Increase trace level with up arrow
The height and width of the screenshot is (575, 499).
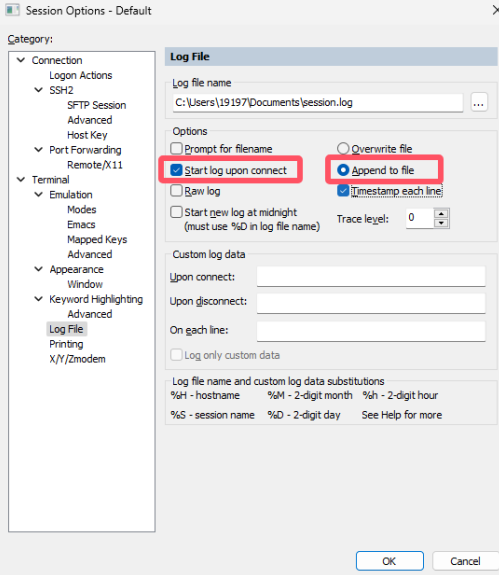[441, 214]
